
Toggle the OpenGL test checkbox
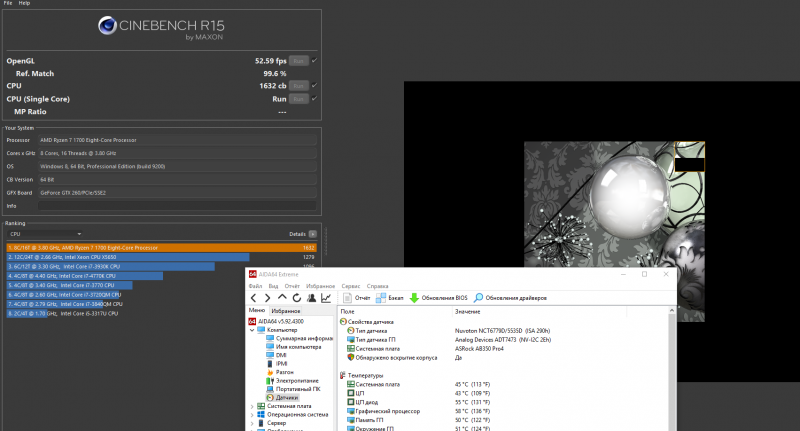314,61
